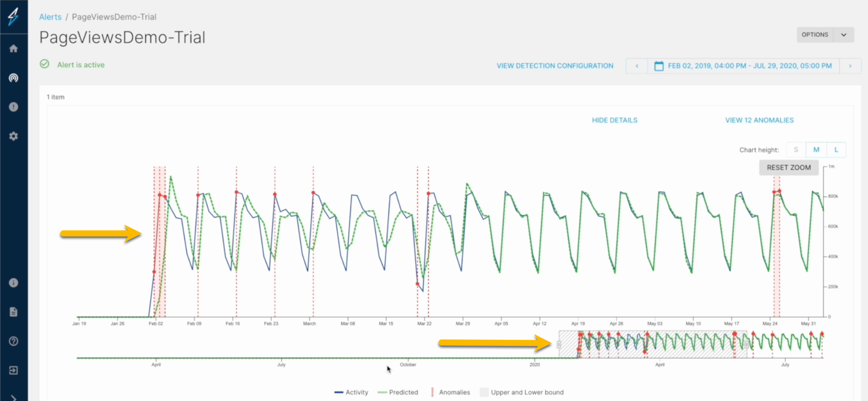Viewport: 868px width, 401px height.
Task: Click the Mar 22 low anomaly point
Action: point(417,284)
